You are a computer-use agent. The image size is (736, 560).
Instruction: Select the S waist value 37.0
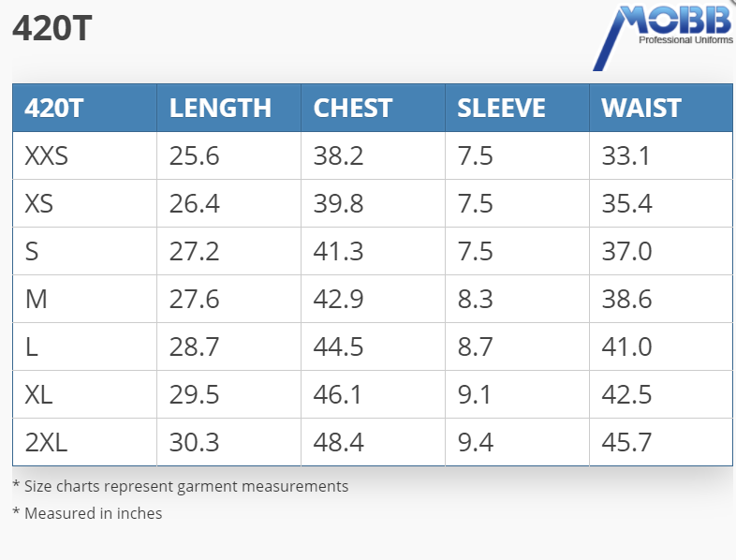[626, 251]
